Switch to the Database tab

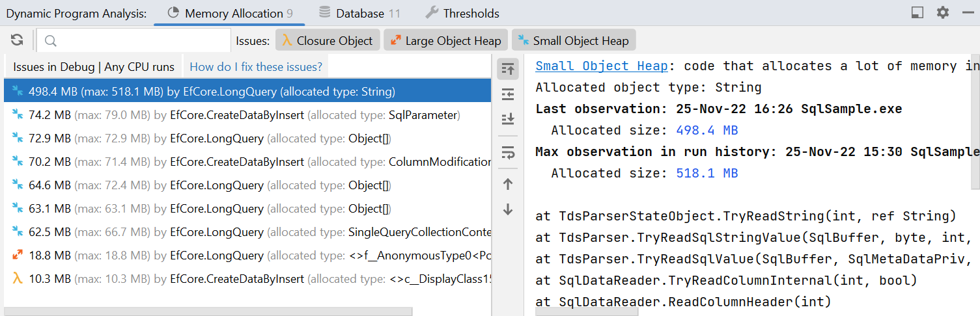[359, 13]
